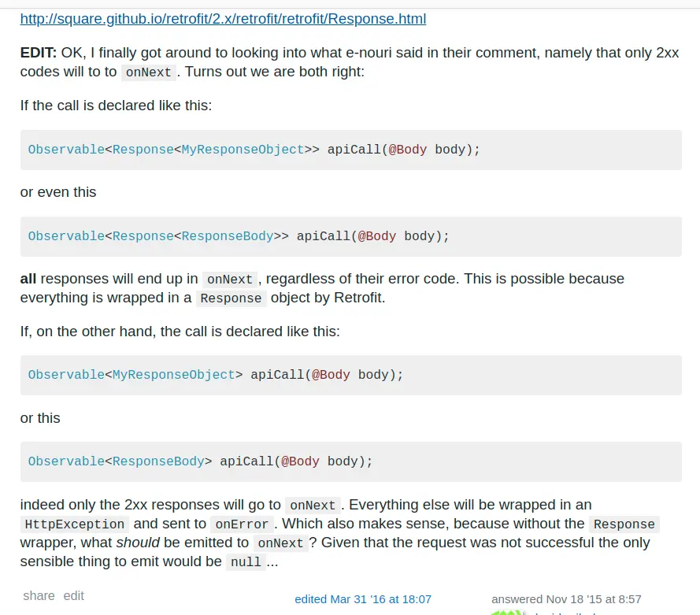This screenshot has width=700, height=615.
Task: Click the Observable<MyResponseObject> apiCall code block
Action: pyautogui.click(x=351, y=375)
